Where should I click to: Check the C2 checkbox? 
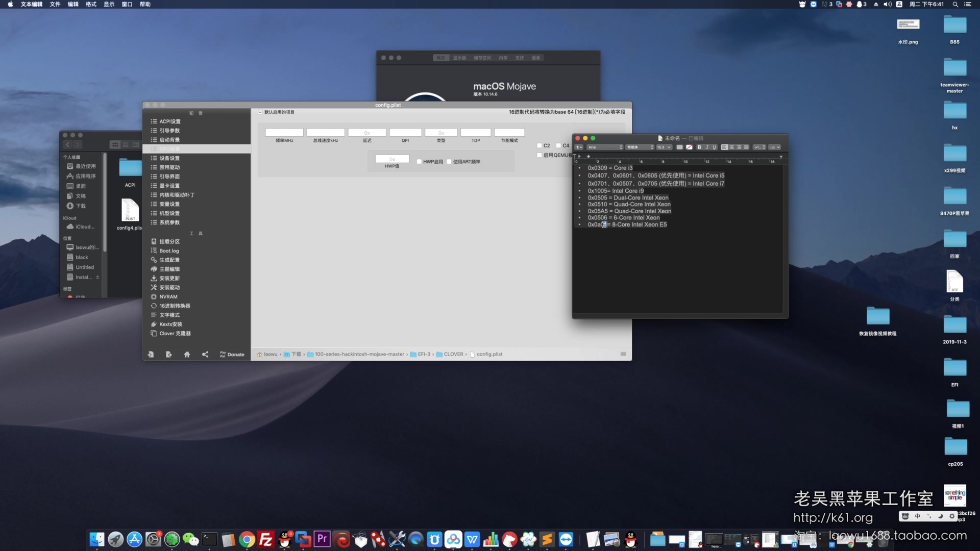(540, 145)
